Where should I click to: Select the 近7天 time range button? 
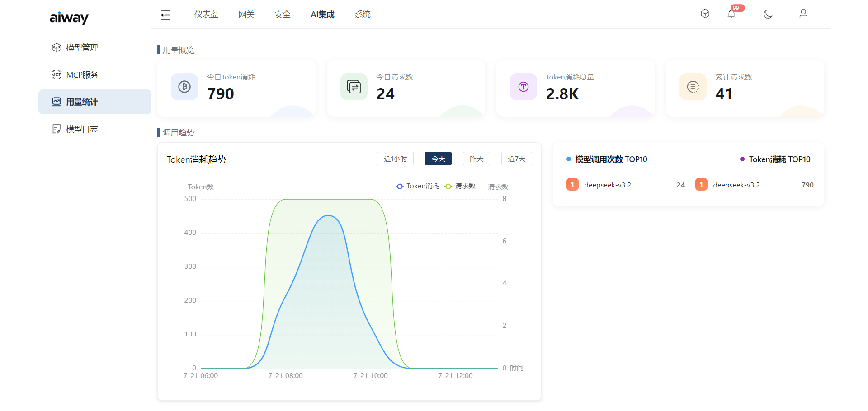(x=517, y=159)
